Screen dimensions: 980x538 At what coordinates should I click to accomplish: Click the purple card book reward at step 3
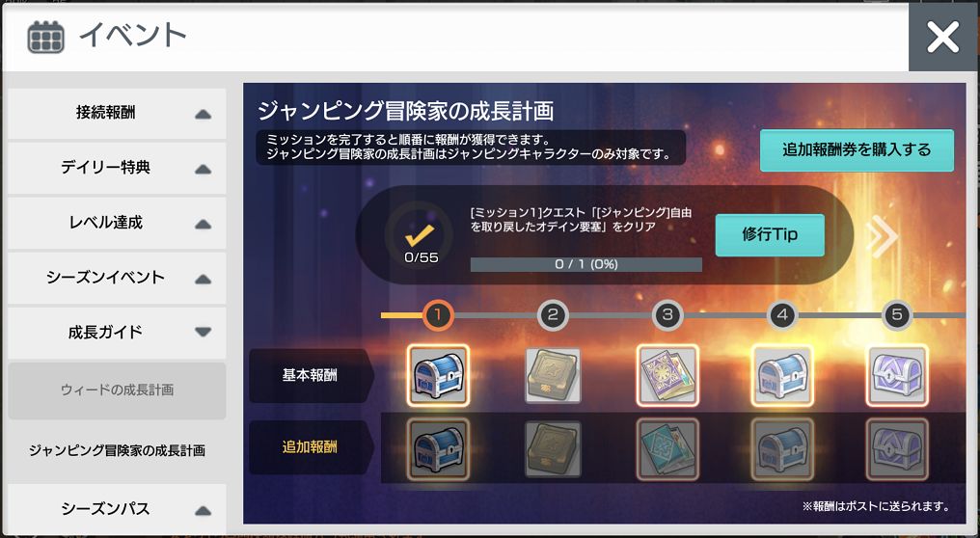tap(667, 375)
